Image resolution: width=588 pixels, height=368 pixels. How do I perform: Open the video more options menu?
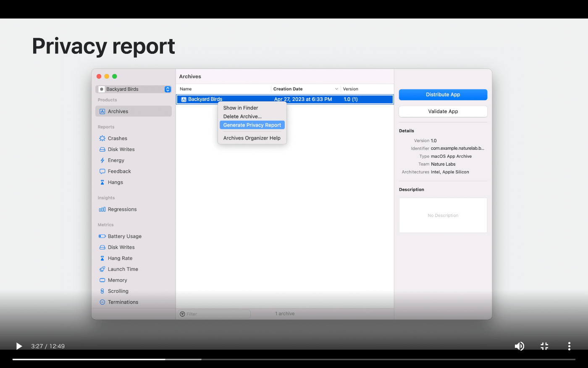(x=569, y=346)
